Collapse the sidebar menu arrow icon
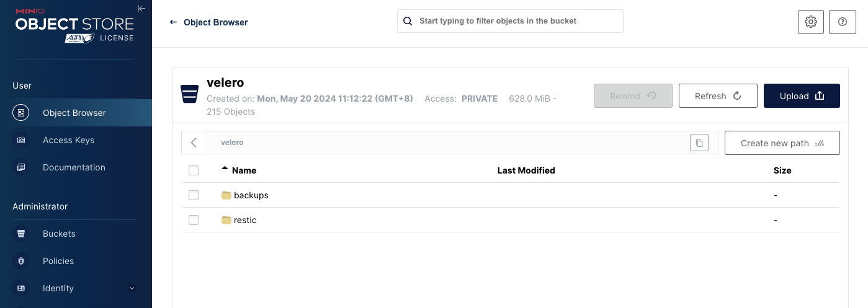 click(x=141, y=9)
